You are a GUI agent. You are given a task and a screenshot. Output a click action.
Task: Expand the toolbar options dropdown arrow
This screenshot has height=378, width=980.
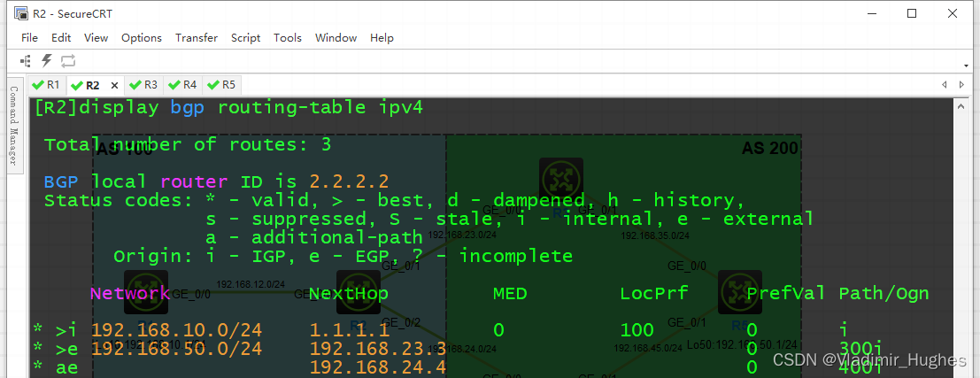click(x=967, y=65)
